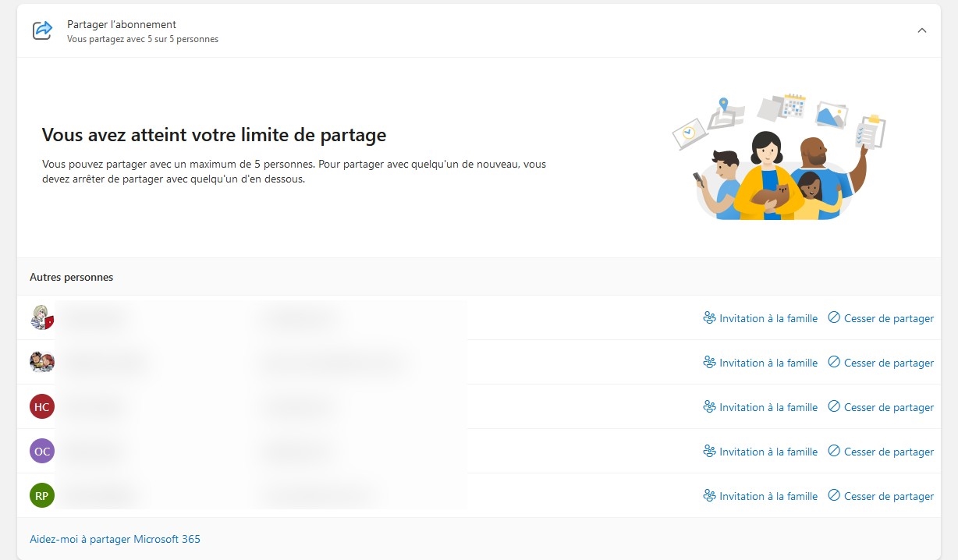This screenshot has width=958, height=560.
Task: Click the first person's profile picture
Action: pos(41,318)
